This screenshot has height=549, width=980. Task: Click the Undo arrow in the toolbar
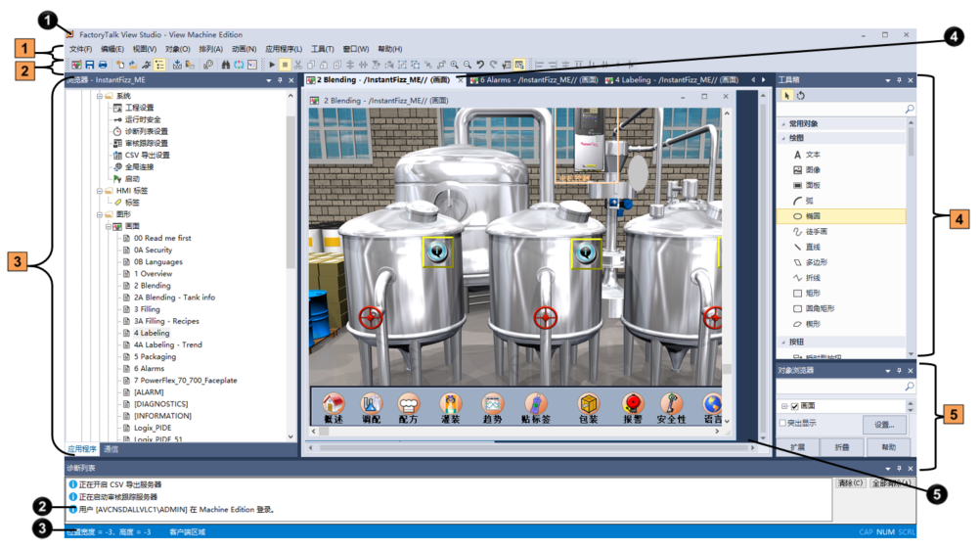pos(480,65)
